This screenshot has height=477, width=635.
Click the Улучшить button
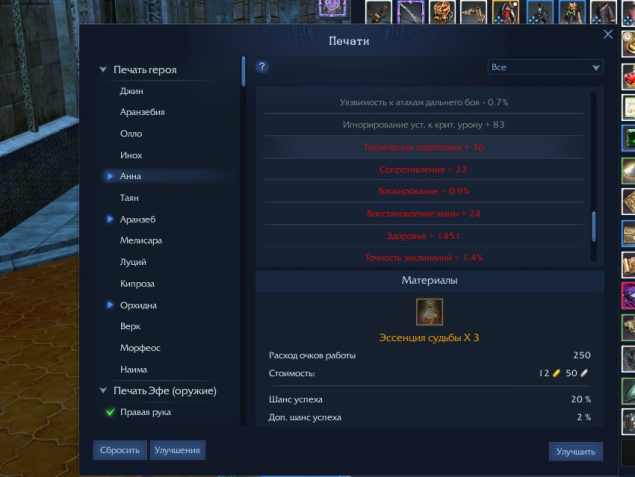click(575, 451)
